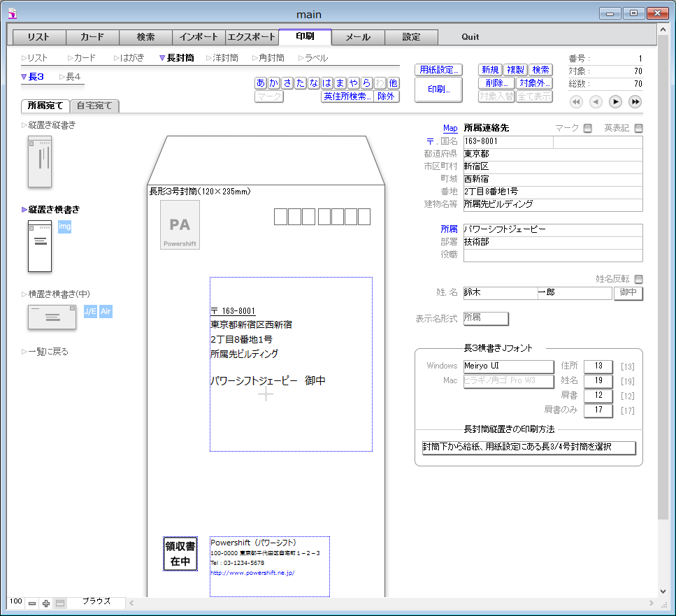Select the 横置き横書き(中) envelope thumbnail

[x=52, y=317]
